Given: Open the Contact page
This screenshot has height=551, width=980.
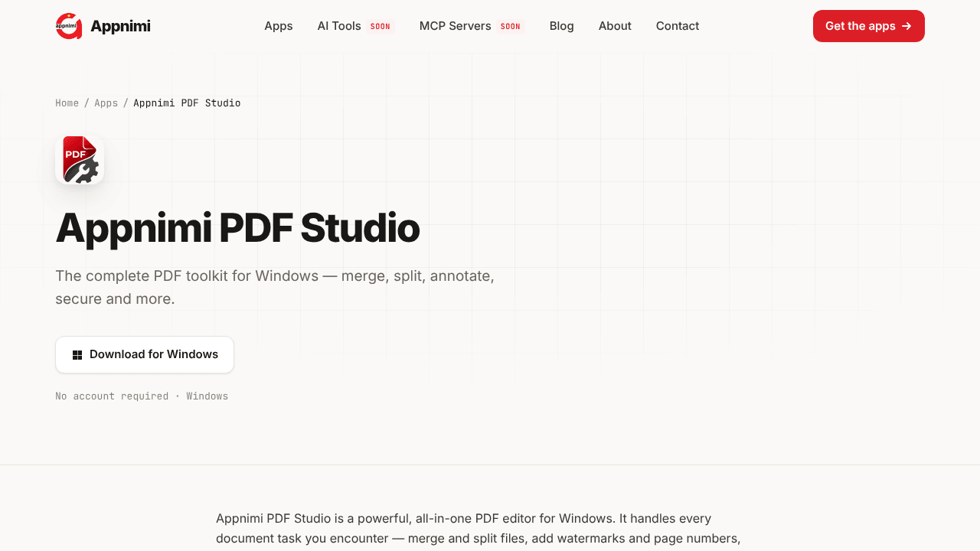Looking at the screenshot, I should point(678,26).
